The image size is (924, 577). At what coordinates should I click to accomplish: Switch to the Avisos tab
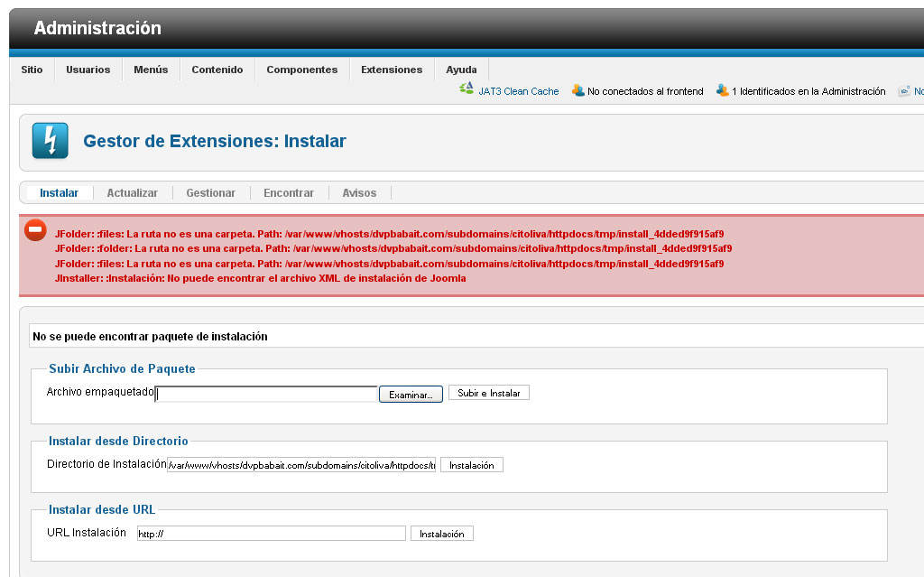coord(359,193)
